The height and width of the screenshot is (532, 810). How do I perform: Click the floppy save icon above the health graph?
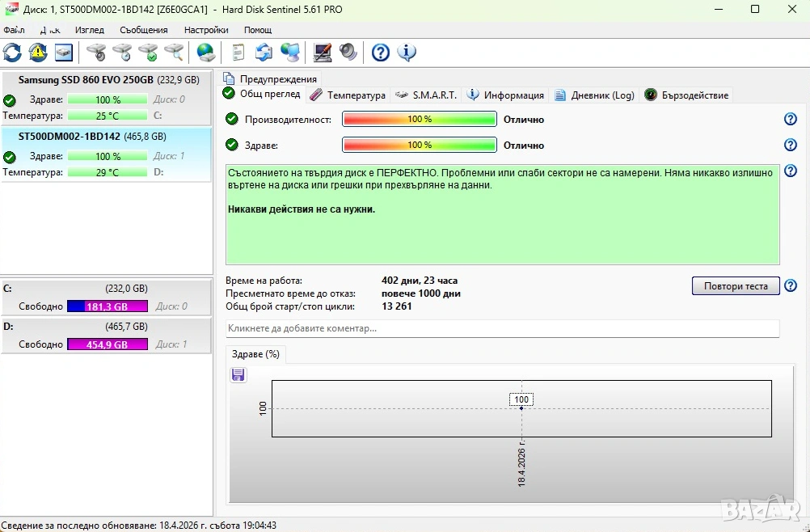pyautogui.click(x=238, y=374)
